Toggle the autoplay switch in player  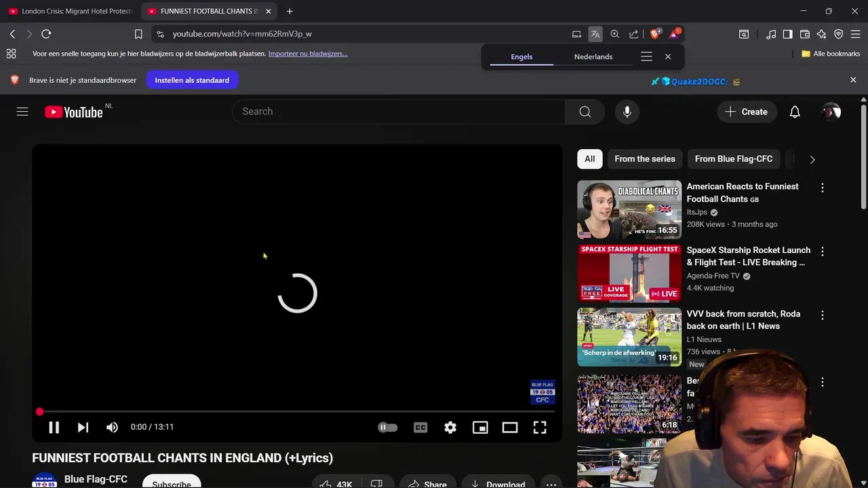(388, 427)
